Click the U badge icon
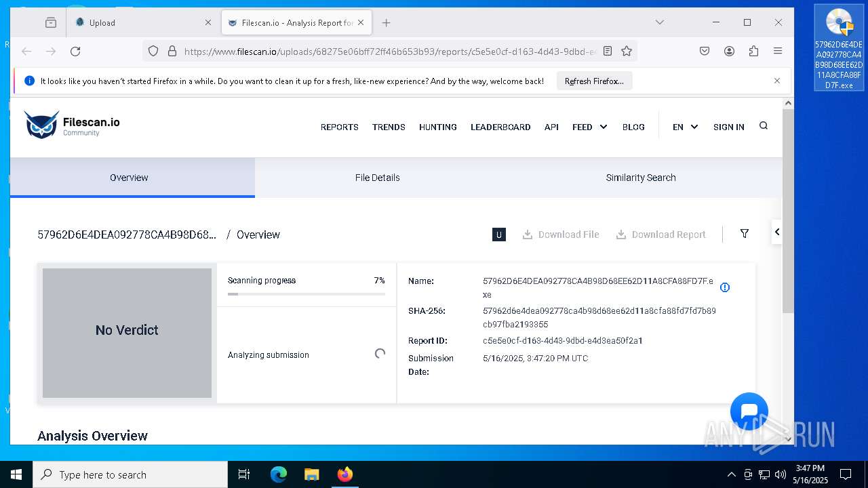 (499, 235)
